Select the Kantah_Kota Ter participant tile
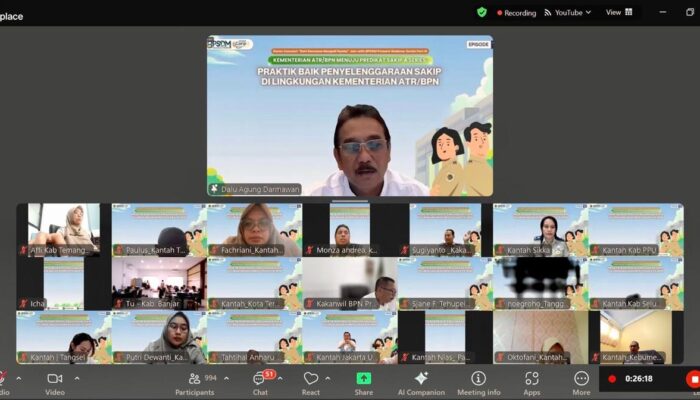The height and width of the screenshot is (400, 700). point(254,283)
